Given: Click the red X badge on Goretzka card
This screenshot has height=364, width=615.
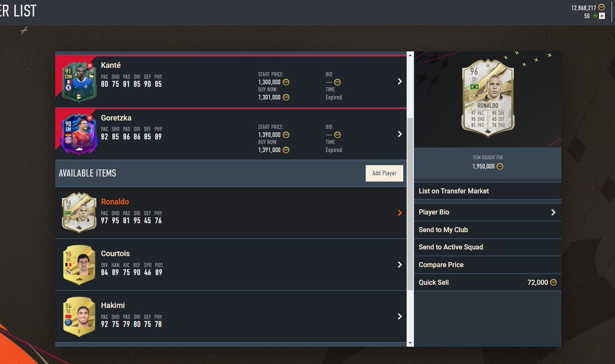Looking at the screenshot, I should pos(90,117).
